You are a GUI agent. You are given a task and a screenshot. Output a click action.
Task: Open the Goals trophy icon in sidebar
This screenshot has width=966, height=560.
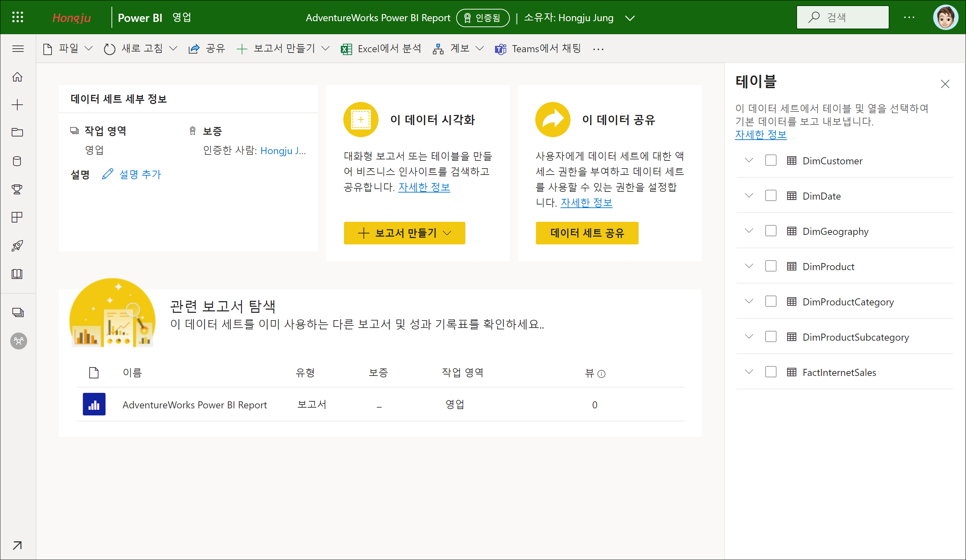coord(17,189)
